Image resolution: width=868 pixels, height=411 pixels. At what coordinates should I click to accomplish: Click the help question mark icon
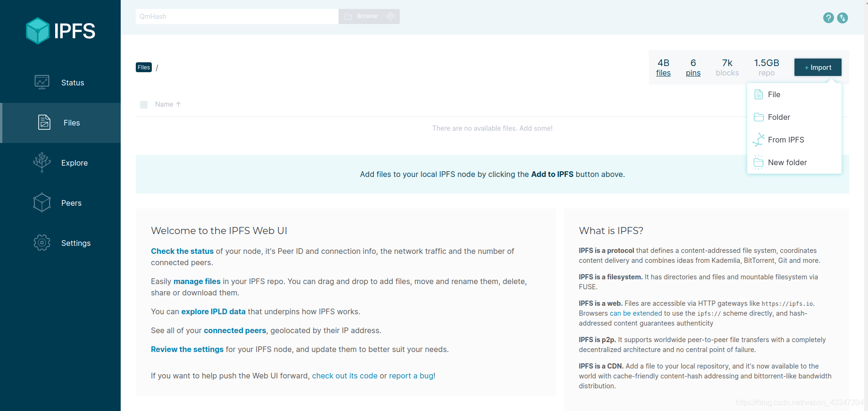828,18
